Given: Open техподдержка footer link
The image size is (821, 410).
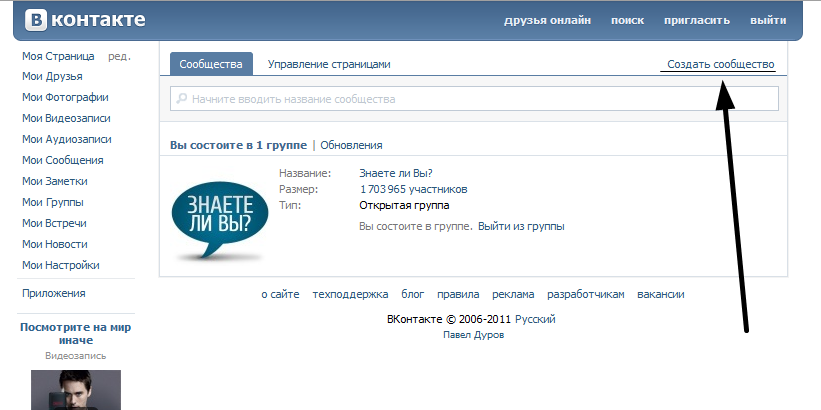Looking at the screenshot, I should [350, 294].
